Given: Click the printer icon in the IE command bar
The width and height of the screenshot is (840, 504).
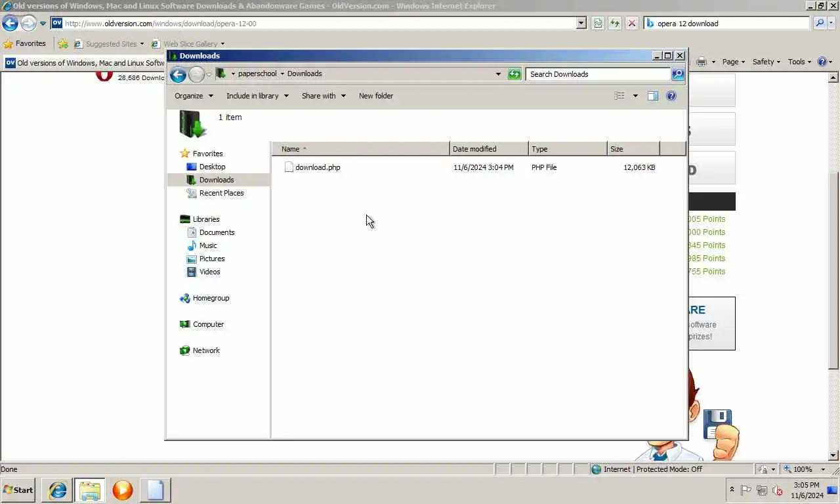Looking at the screenshot, I should coord(702,62).
